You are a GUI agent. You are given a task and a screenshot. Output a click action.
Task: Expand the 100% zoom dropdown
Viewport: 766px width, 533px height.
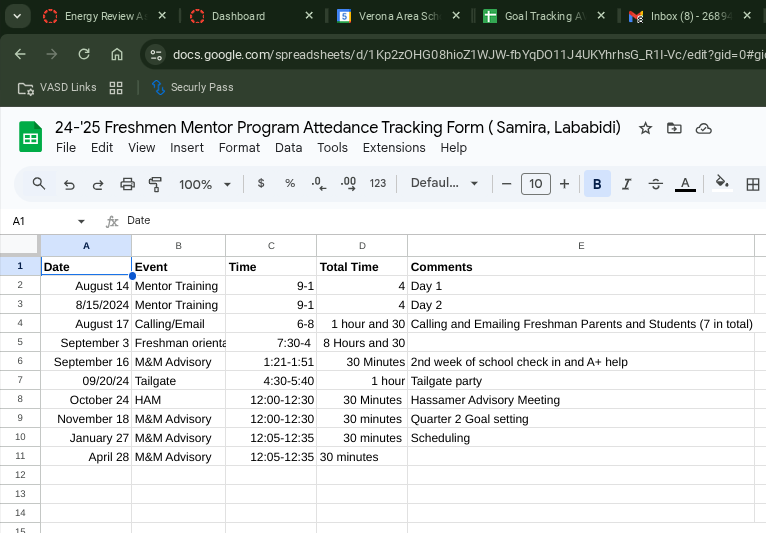click(x=205, y=184)
